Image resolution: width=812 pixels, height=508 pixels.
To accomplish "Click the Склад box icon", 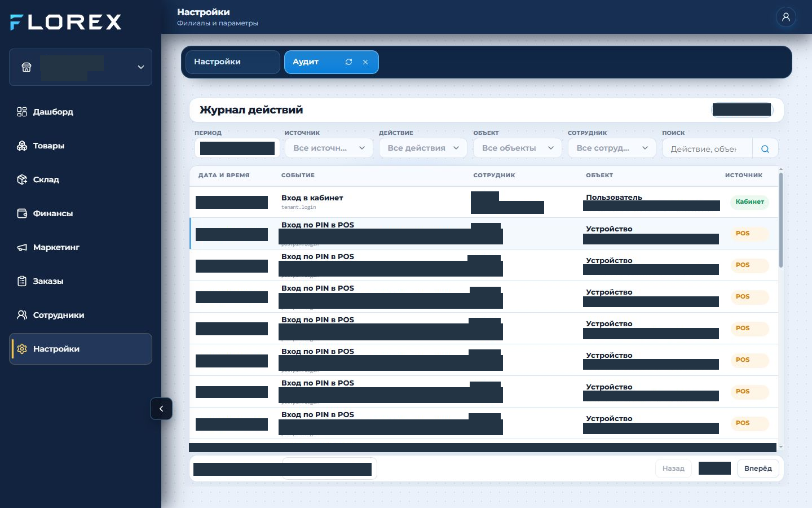I will (x=22, y=179).
